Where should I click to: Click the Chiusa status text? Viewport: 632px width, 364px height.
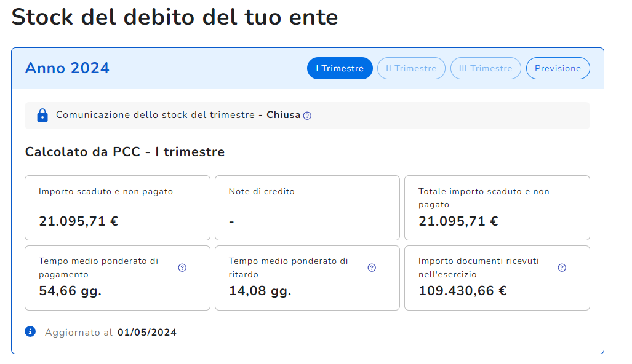point(283,115)
